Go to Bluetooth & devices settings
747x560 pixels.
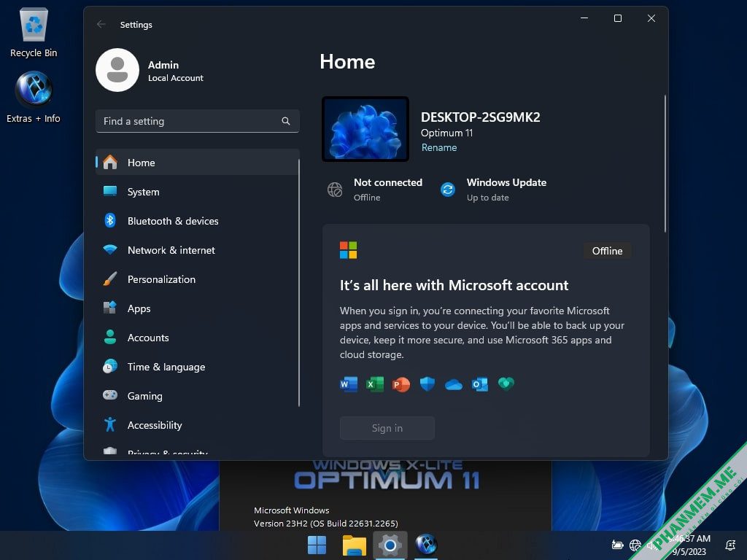[x=197, y=221]
